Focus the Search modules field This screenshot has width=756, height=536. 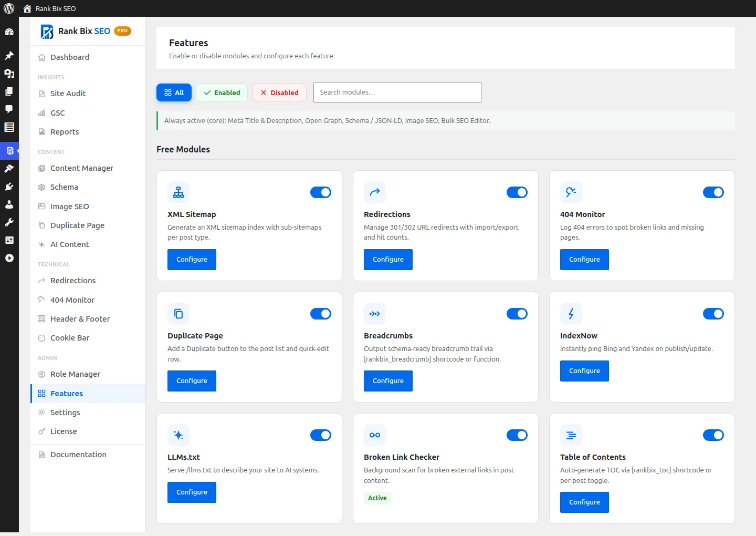pos(397,92)
